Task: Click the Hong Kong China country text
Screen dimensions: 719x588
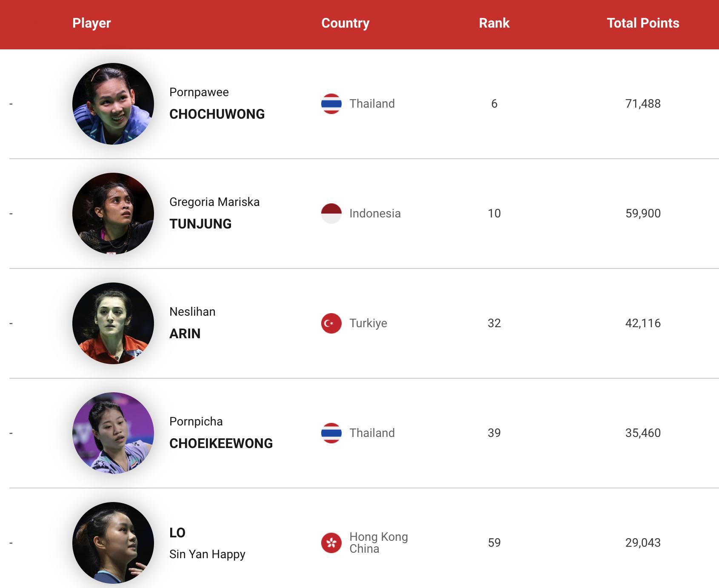Action: 378,543
